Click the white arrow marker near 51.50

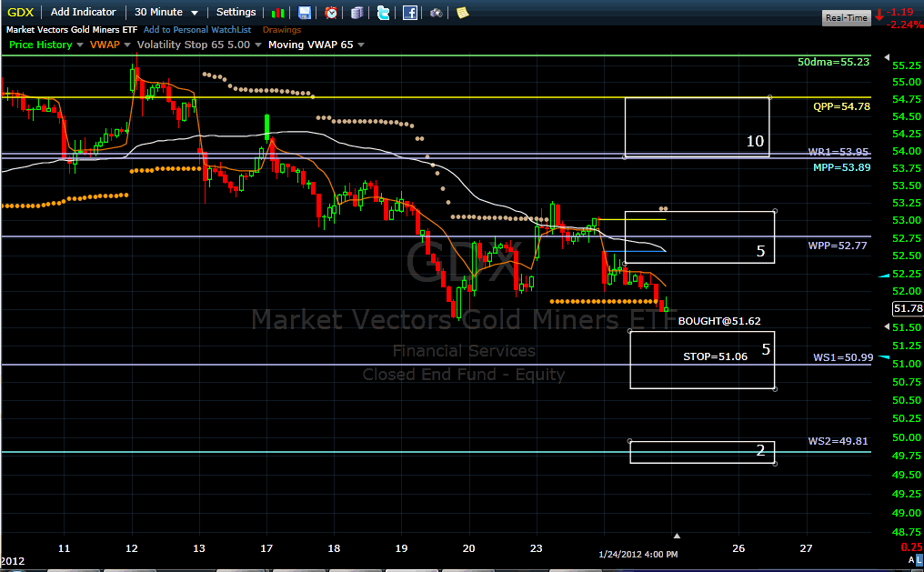(888, 326)
